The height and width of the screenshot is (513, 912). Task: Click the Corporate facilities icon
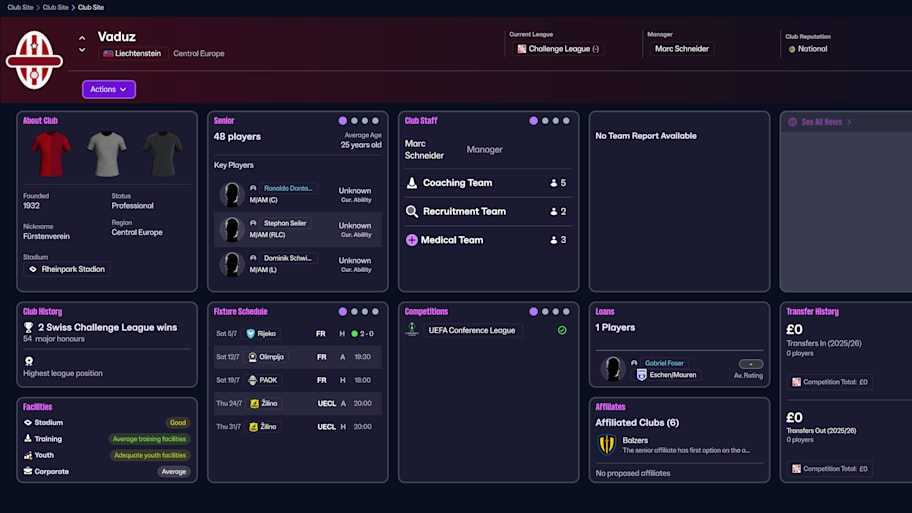(28, 471)
